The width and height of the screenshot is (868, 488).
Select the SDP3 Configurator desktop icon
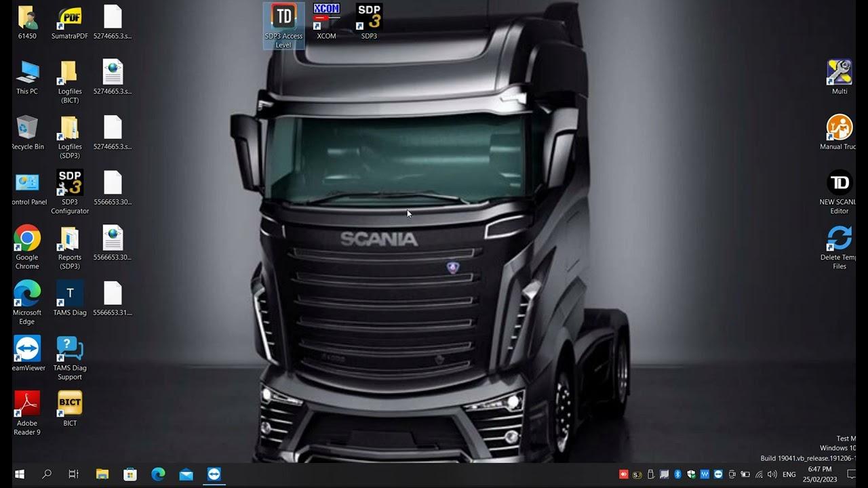pos(70,184)
